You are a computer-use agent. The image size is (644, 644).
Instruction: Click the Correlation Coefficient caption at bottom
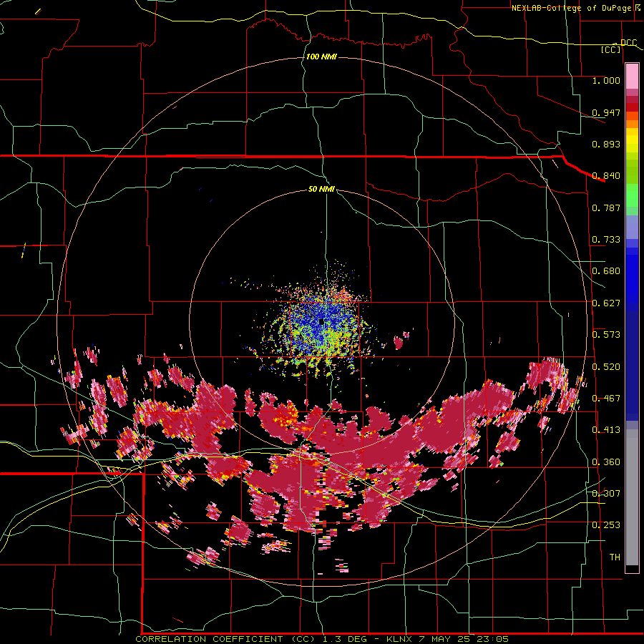tap(322, 639)
